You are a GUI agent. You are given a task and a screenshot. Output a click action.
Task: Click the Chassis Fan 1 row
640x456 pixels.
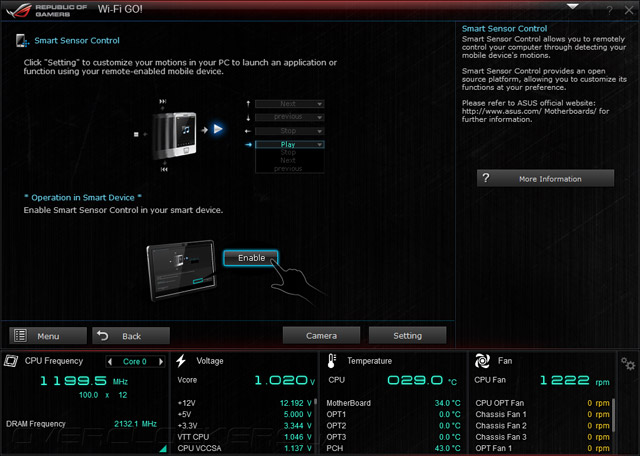(x=542, y=414)
